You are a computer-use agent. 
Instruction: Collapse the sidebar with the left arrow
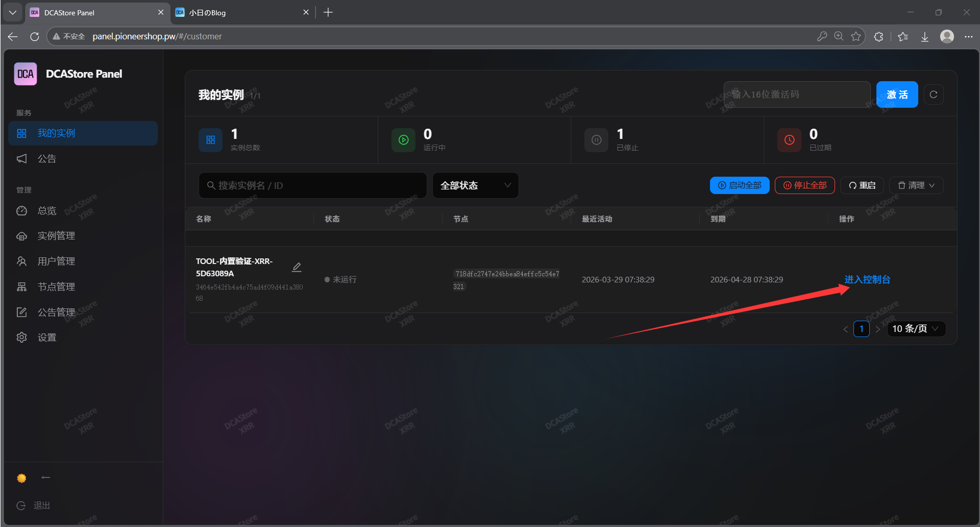(x=46, y=477)
